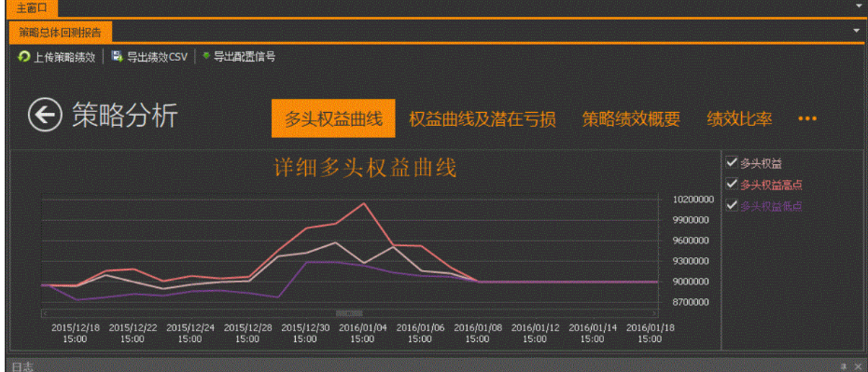Click the chart scrollbar left arrow
Viewport: 868px width, 372px height.
tap(44, 313)
